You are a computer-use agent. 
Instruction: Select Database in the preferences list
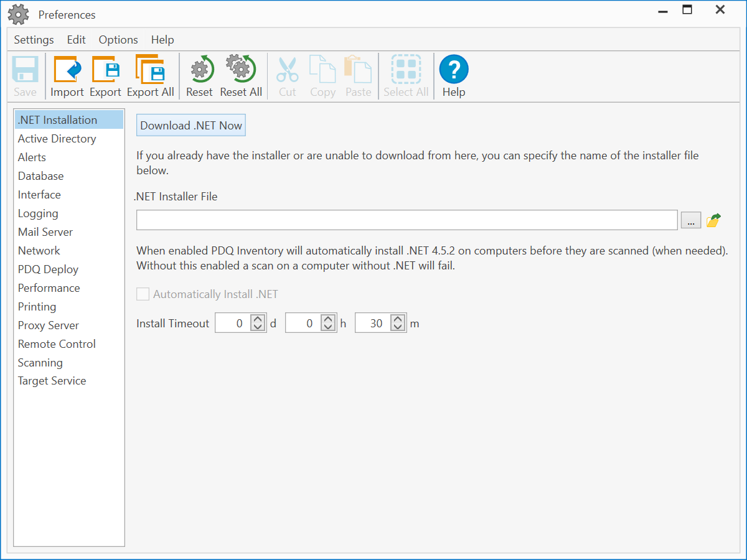pos(69,176)
